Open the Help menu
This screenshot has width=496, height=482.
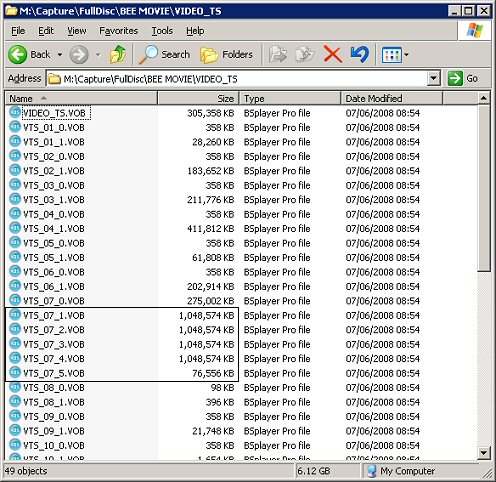coord(195,31)
